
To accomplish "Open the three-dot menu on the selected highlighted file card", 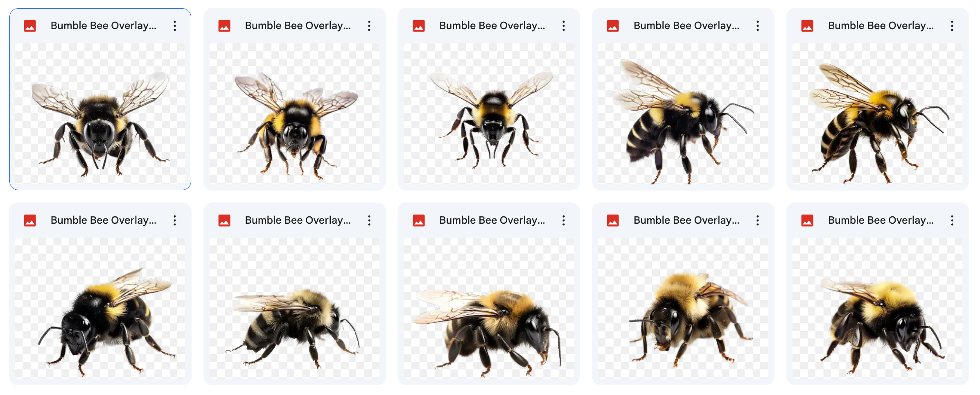I will pyautogui.click(x=175, y=26).
